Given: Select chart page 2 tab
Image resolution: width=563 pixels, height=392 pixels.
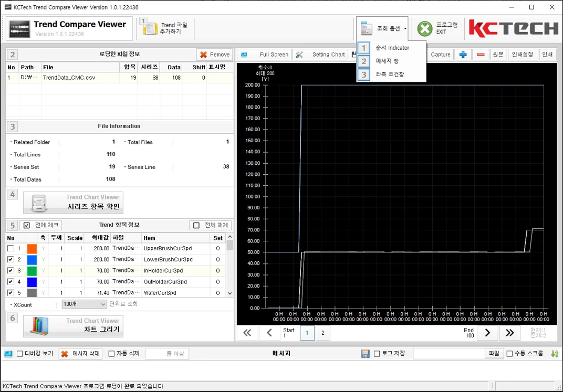Looking at the screenshot, I should (x=323, y=333).
